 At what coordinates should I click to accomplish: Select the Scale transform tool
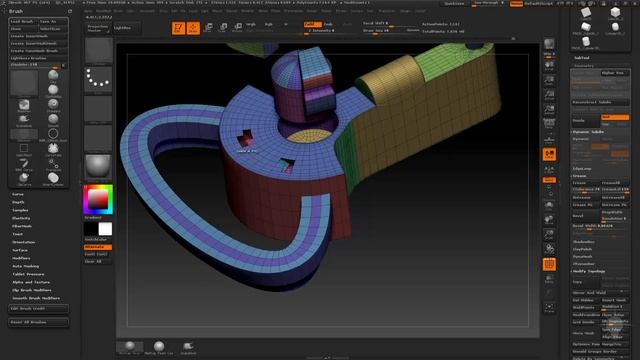(x=222, y=28)
